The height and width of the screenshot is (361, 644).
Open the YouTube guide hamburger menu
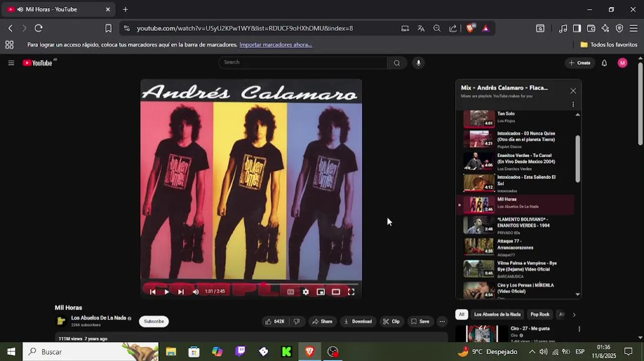(11, 63)
